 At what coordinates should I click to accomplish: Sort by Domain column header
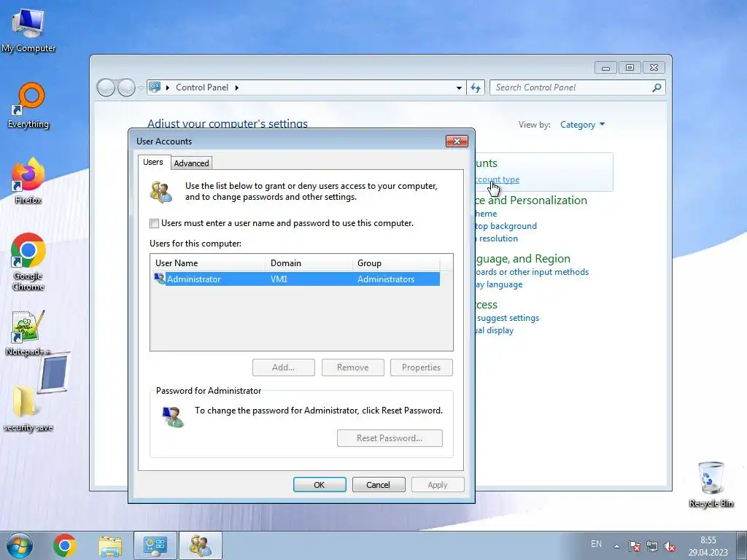click(309, 262)
